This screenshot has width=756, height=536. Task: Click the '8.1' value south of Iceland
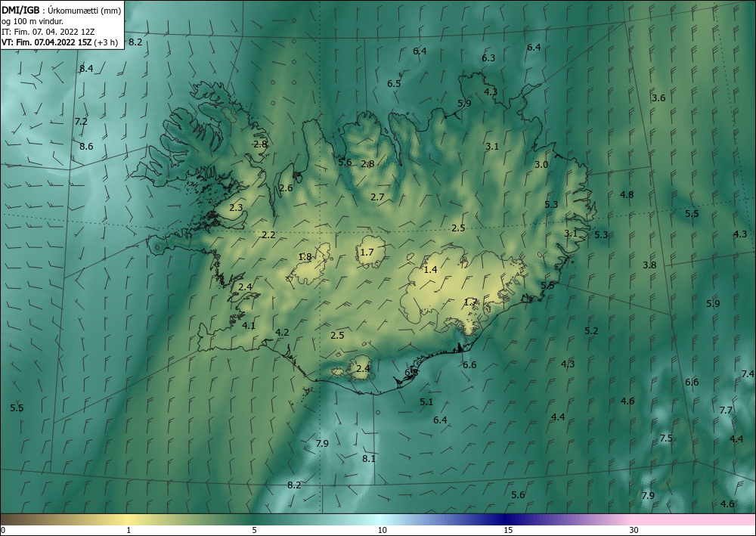pyautogui.click(x=369, y=458)
